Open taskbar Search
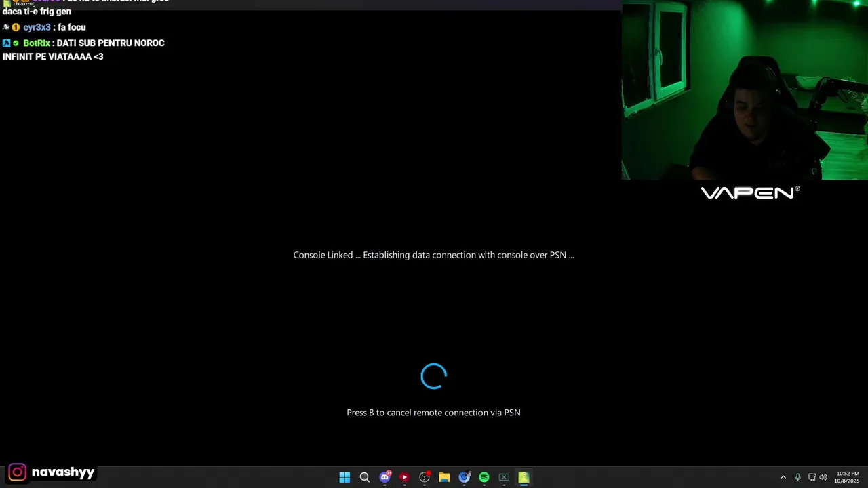 [x=364, y=477]
